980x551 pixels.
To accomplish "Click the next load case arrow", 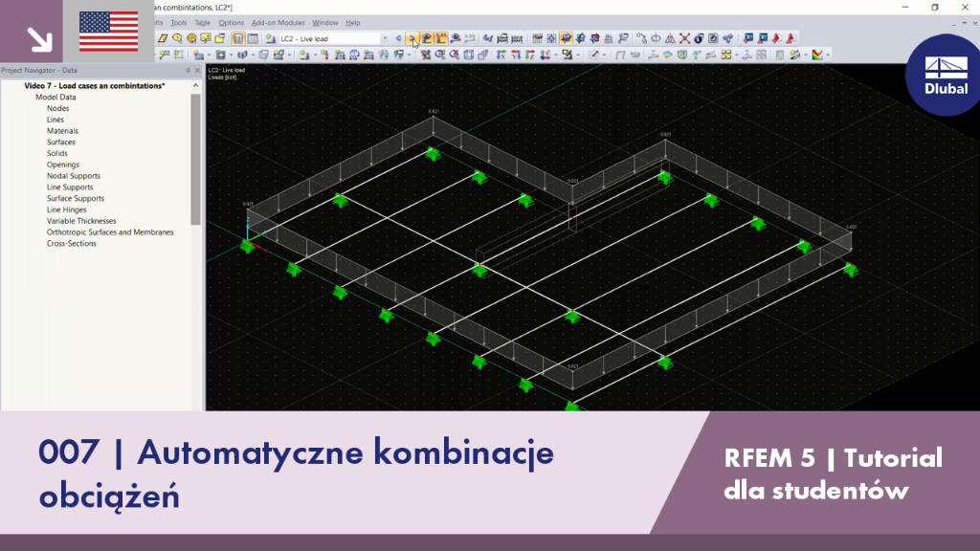I will click(412, 38).
